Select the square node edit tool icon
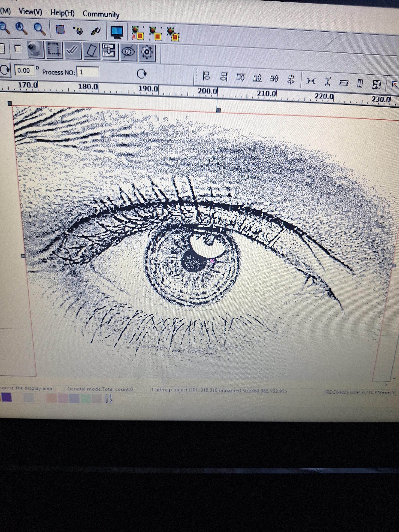 (60, 30)
